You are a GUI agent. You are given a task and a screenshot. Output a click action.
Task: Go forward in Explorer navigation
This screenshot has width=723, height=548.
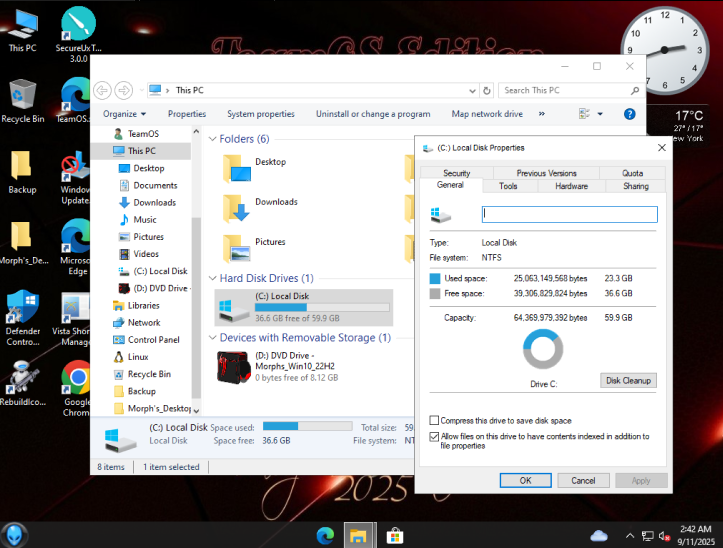[124, 90]
